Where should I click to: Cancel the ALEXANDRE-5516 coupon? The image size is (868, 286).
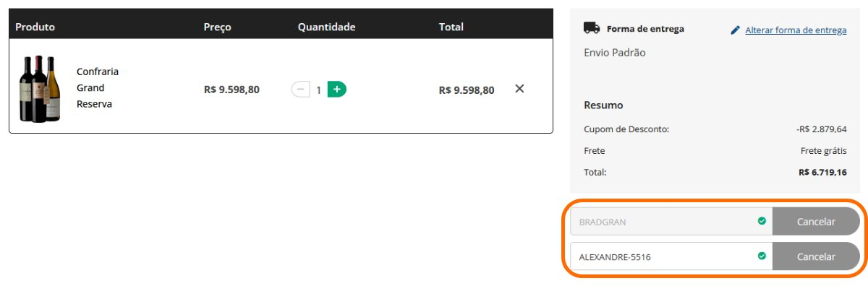click(x=816, y=256)
